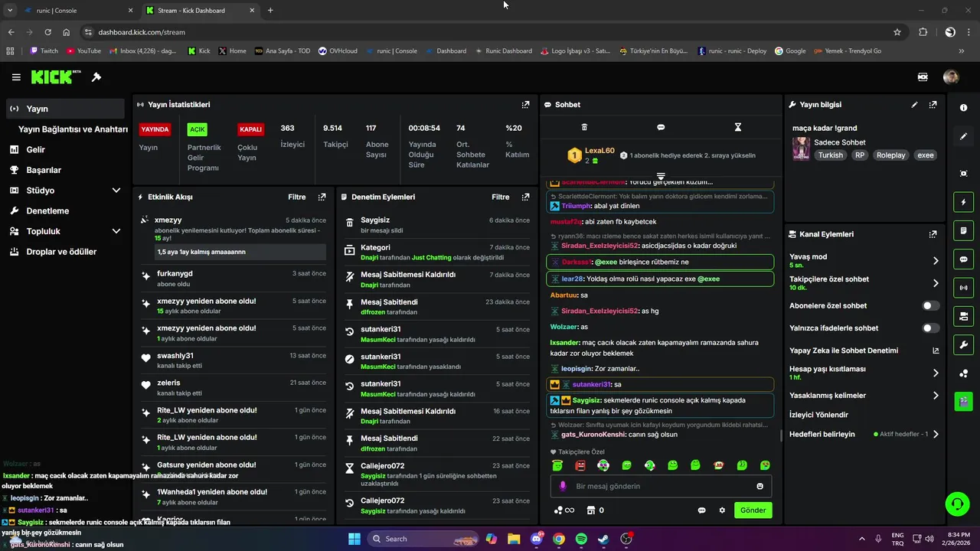Click the pin icon beside the Kick logo
Screen dimensions: 980x551
tap(96, 77)
